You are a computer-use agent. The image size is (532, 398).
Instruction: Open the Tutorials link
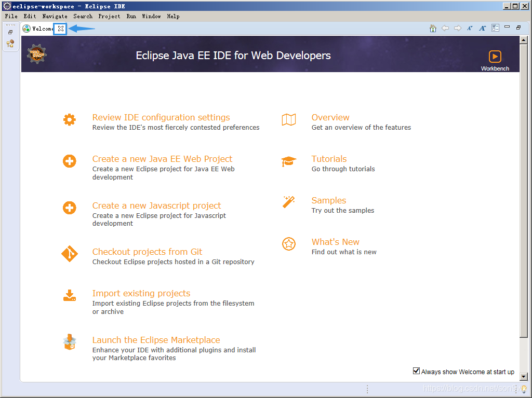tap(329, 159)
